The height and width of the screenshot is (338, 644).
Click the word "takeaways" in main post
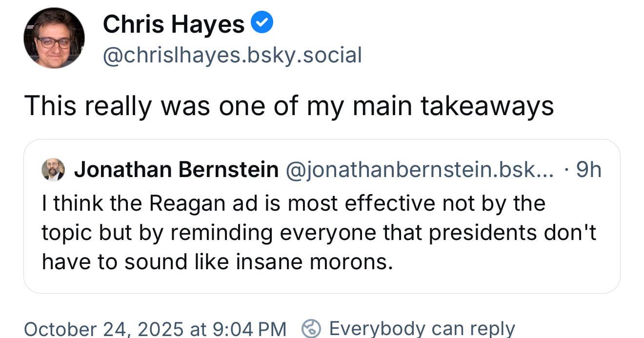click(487, 105)
